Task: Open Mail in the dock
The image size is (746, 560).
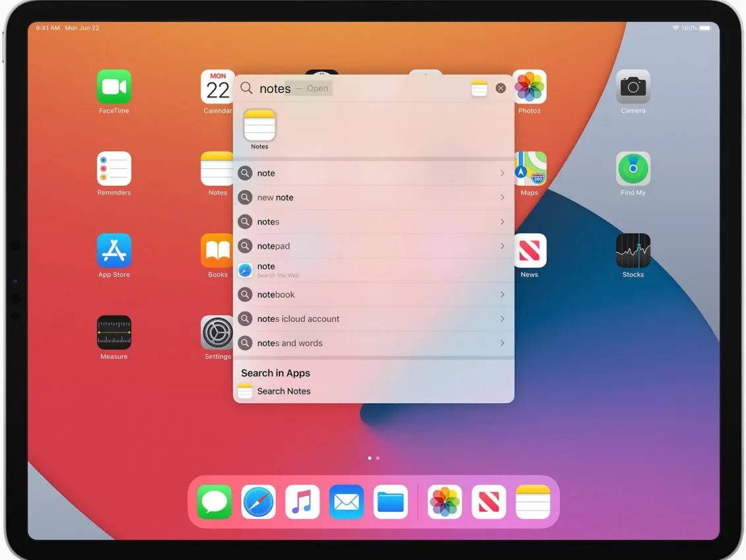Action: 347,501
